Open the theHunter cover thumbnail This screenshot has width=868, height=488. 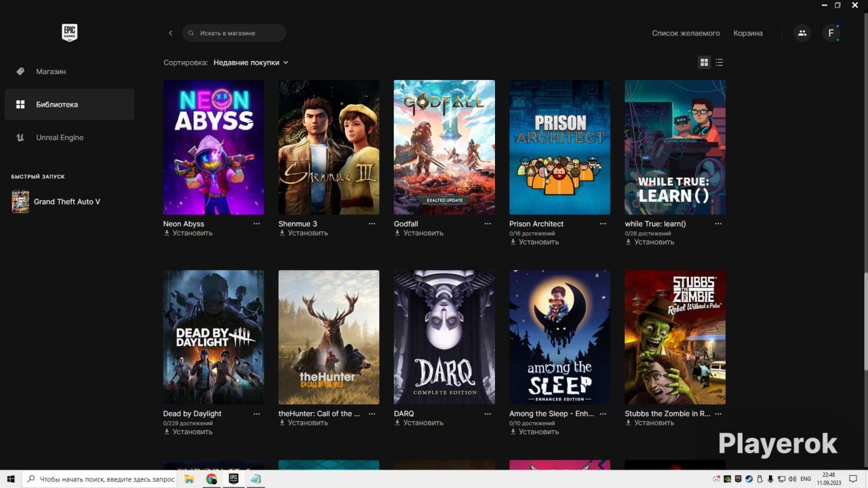(x=329, y=337)
